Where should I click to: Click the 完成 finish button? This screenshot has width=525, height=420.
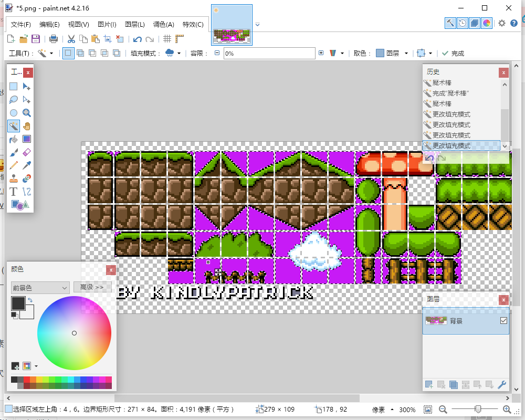pyautogui.click(x=453, y=53)
